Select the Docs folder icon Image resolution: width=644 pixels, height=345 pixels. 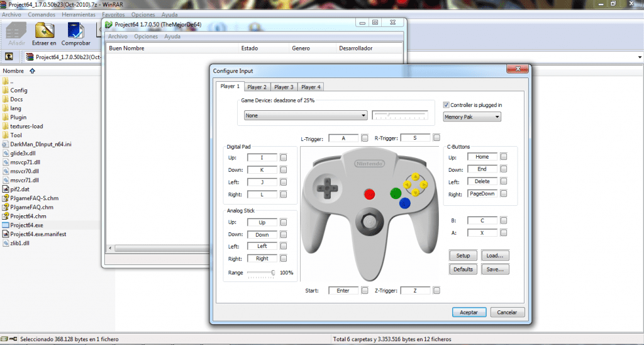click(x=5, y=99)
